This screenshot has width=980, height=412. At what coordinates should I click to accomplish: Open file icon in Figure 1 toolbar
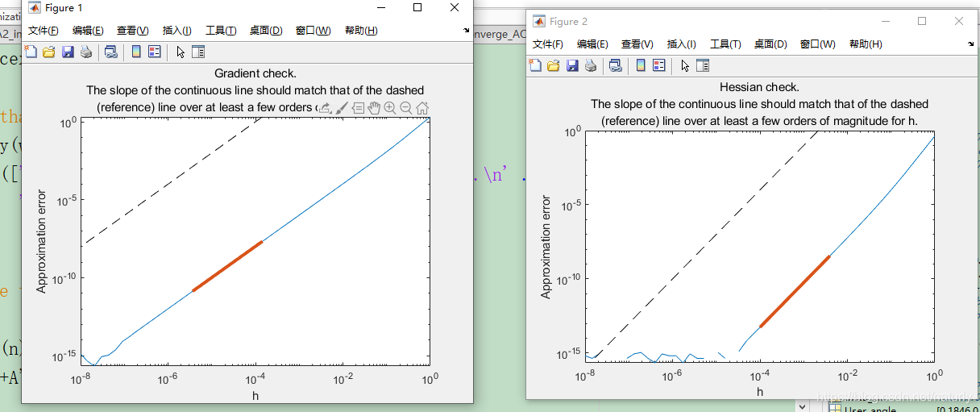(x=48, y=52)
